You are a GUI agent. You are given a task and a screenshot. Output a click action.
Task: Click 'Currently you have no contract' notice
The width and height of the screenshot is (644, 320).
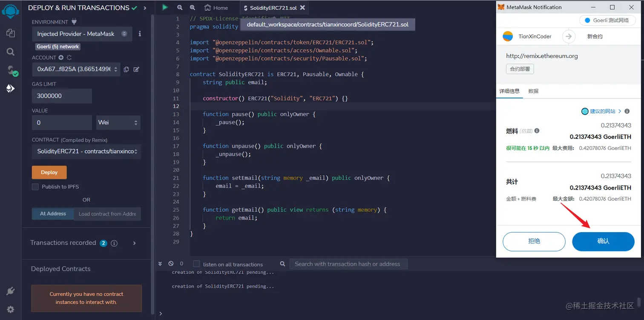pyautogui.click(x=86, y=298)
